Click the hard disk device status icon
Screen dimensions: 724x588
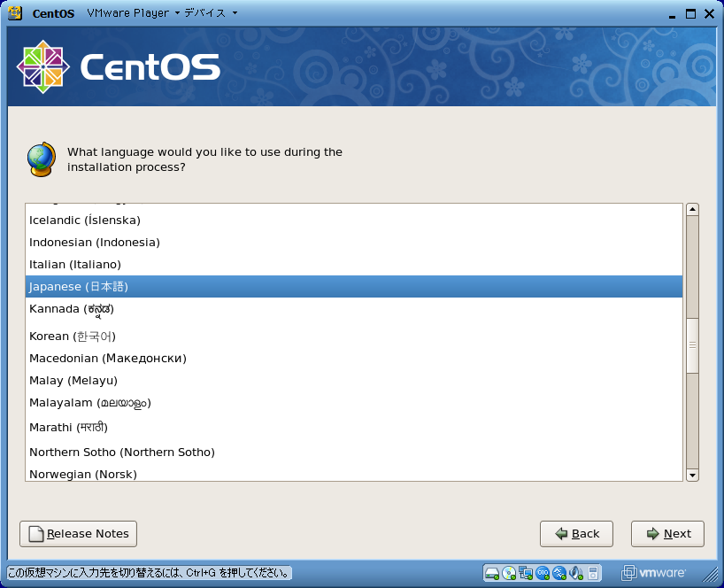pyautogui.click(x=492, y=574)
